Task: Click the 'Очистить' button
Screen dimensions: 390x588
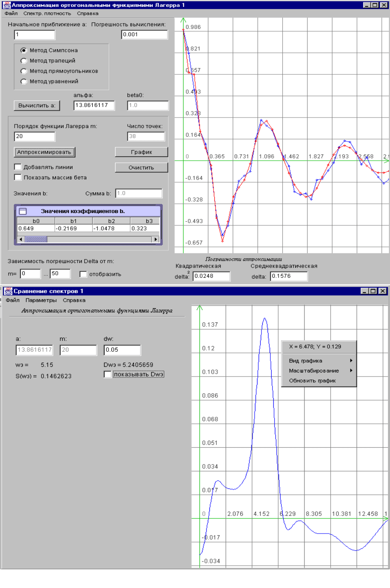Action: coord(142,168)
